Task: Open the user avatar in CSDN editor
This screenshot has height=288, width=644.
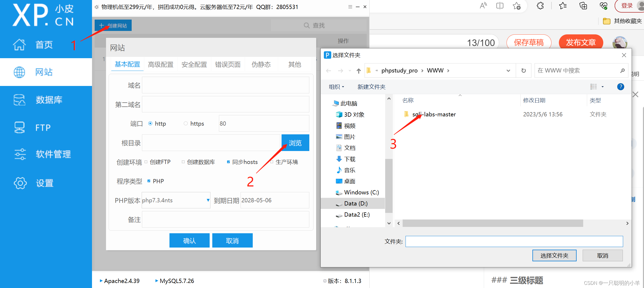Action: 620,43
